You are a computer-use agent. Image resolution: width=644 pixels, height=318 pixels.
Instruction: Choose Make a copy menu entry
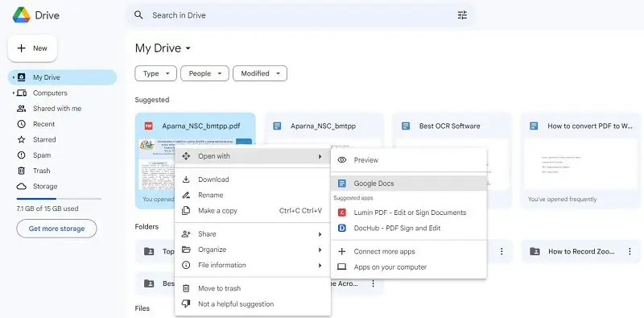coord(253,211)
